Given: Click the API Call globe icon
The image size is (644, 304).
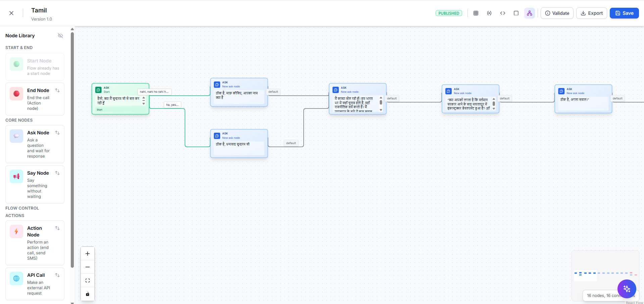Looking at the screenshot, I should [x=16, y=278].
